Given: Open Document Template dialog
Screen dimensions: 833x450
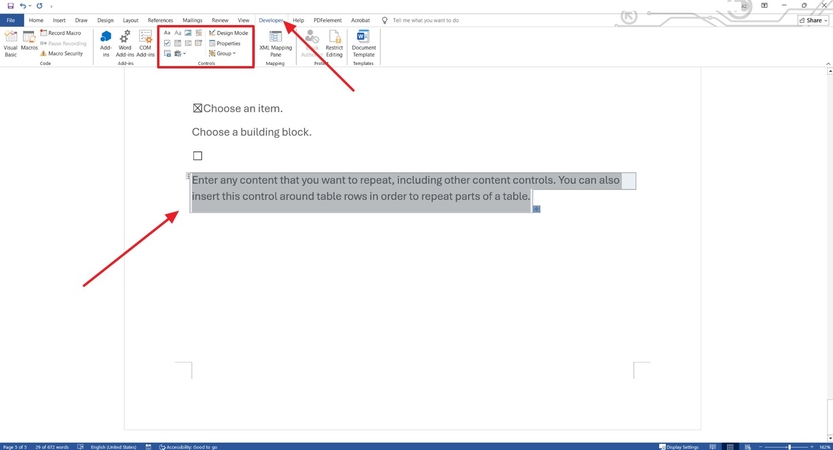Looking at the screenshot, I should point(363,44).
